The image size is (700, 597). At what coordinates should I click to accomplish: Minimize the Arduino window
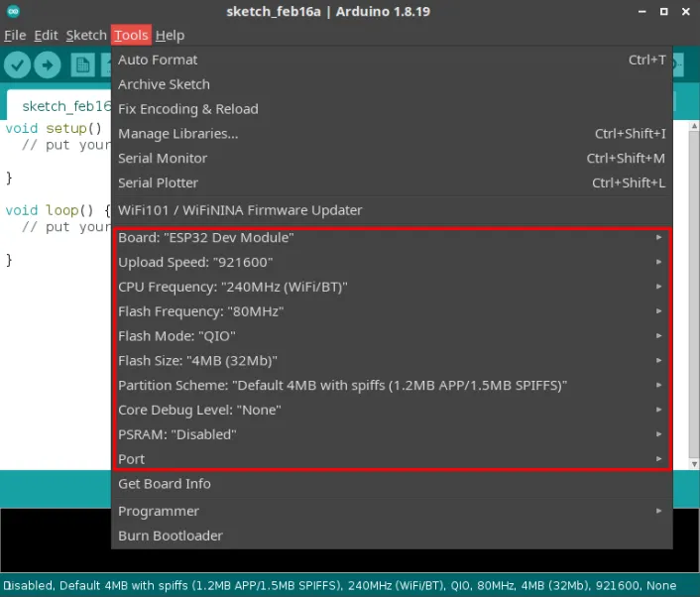642,12
